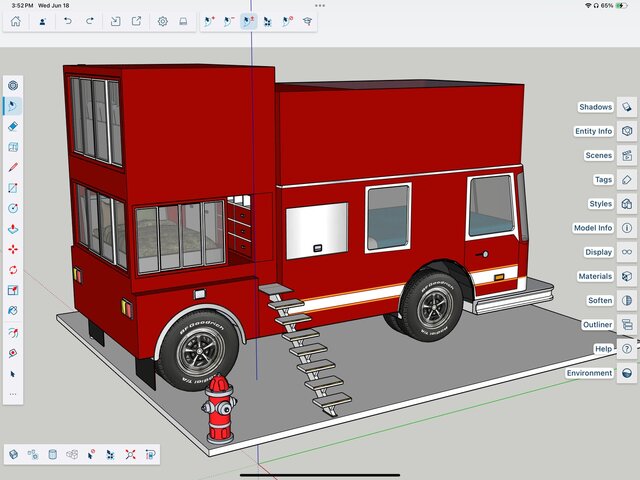Select the Section Plane tool
640x480 pixels.
click(13, 147)
